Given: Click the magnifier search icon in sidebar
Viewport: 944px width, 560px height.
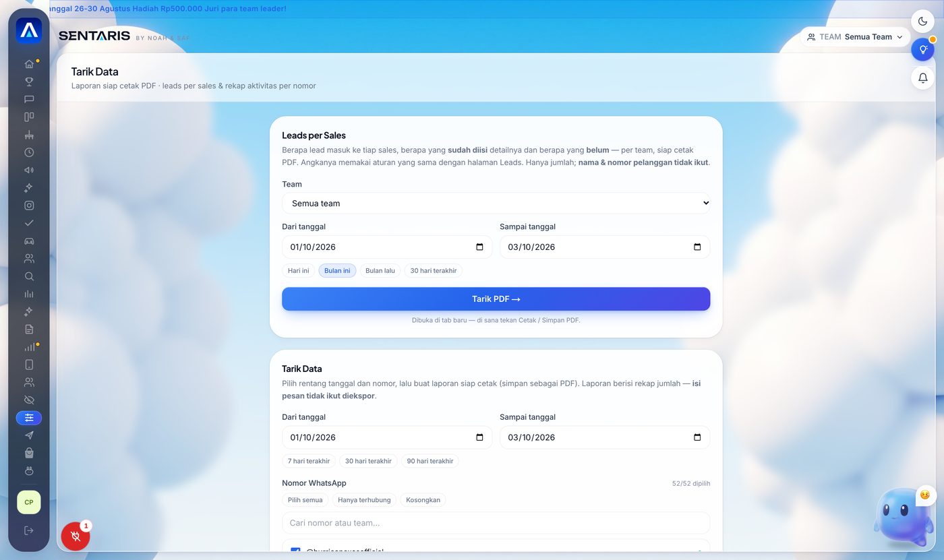Looking at the screenshot, I should click(29, 276).
